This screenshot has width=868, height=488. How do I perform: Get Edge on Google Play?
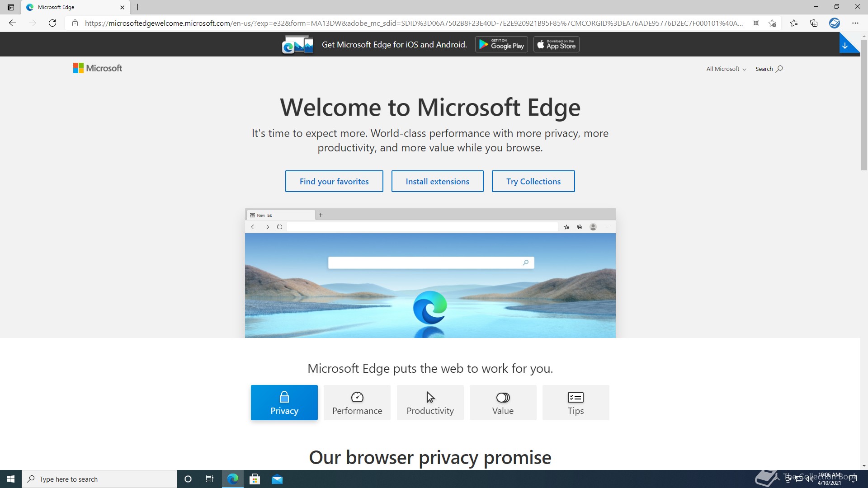pyautogui.click(x=501, y=44)
